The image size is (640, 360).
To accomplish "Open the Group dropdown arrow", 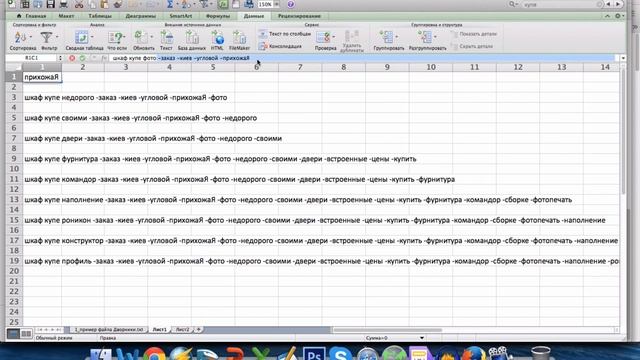I will click(x=397, y=37).
